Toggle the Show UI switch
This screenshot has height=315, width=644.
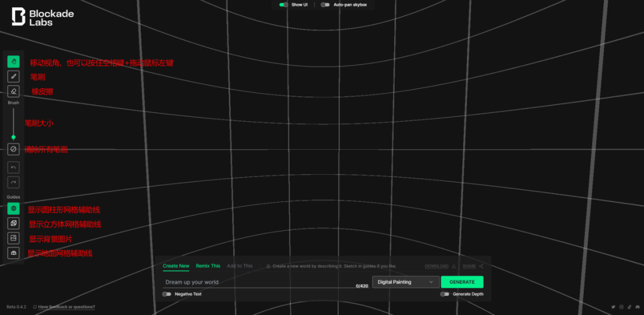click(284, 5)
